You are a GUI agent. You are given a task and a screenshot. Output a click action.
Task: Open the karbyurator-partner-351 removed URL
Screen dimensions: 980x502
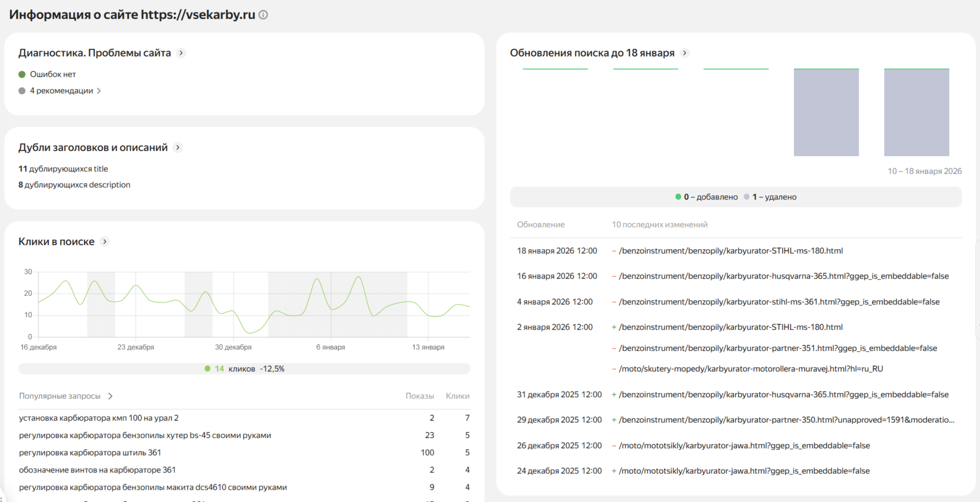pyautogui.click(x=777, y=348)
